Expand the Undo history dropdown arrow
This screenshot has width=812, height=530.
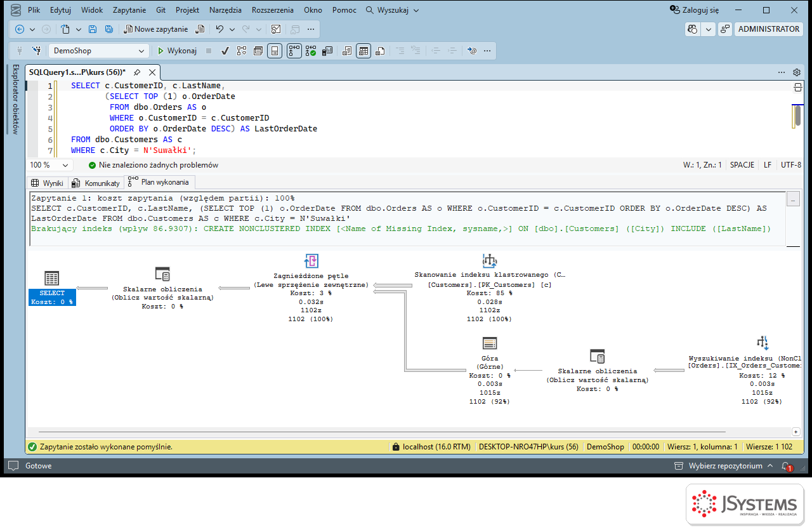(x=232, y=29)
